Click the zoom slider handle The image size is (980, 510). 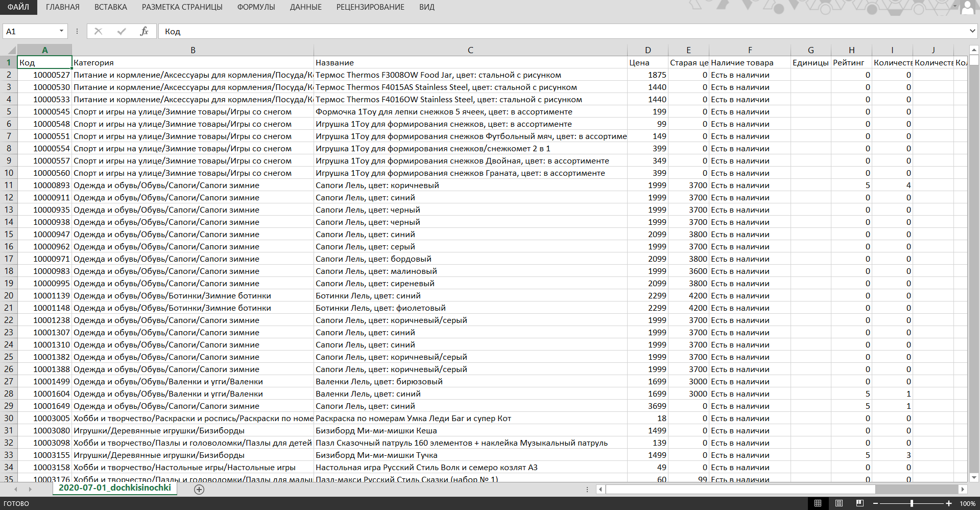pyautogui.click(x=912, y=503)
